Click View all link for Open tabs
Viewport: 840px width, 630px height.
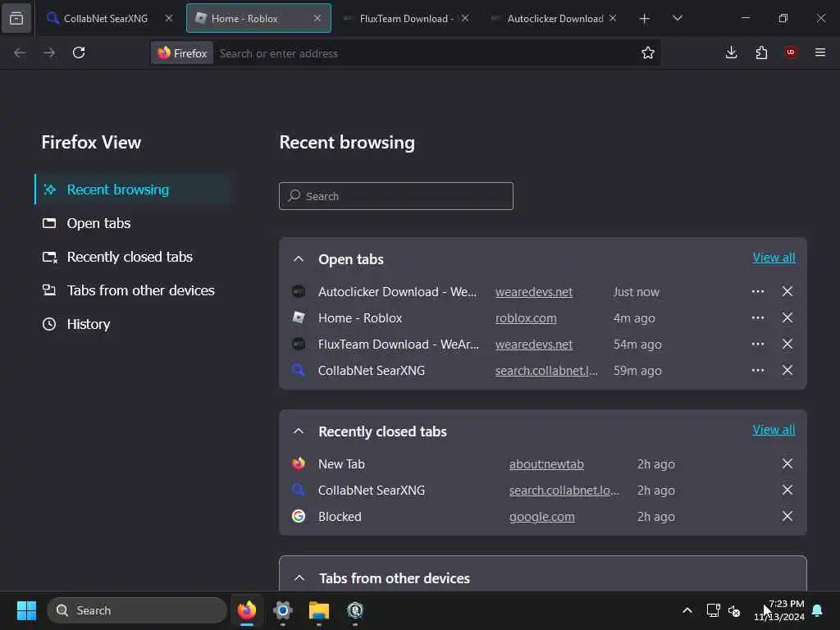tap(774, 258)
